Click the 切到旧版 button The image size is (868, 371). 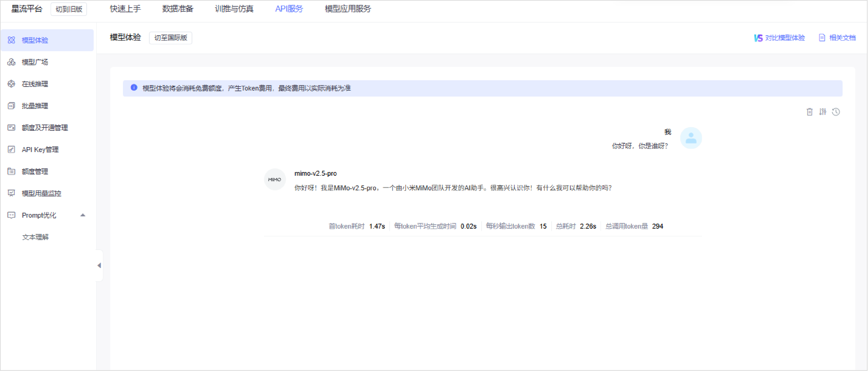[x=69, y=9]
